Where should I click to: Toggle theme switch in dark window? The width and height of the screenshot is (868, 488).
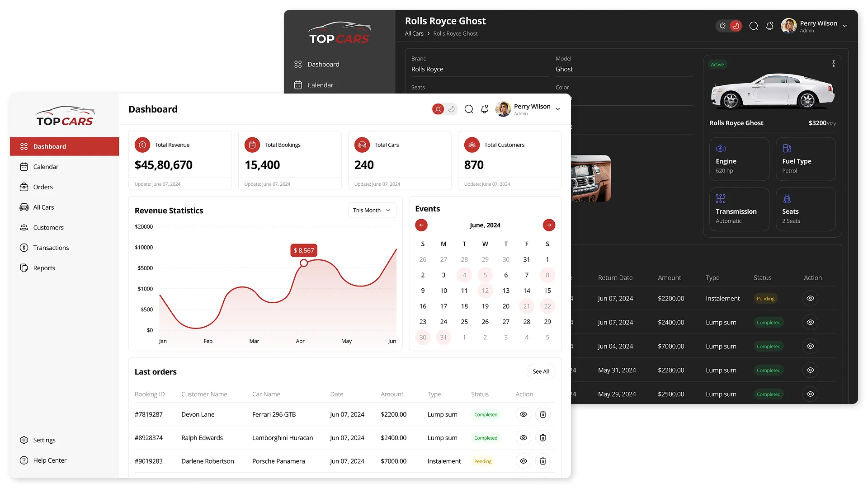[x=729, y=26]
